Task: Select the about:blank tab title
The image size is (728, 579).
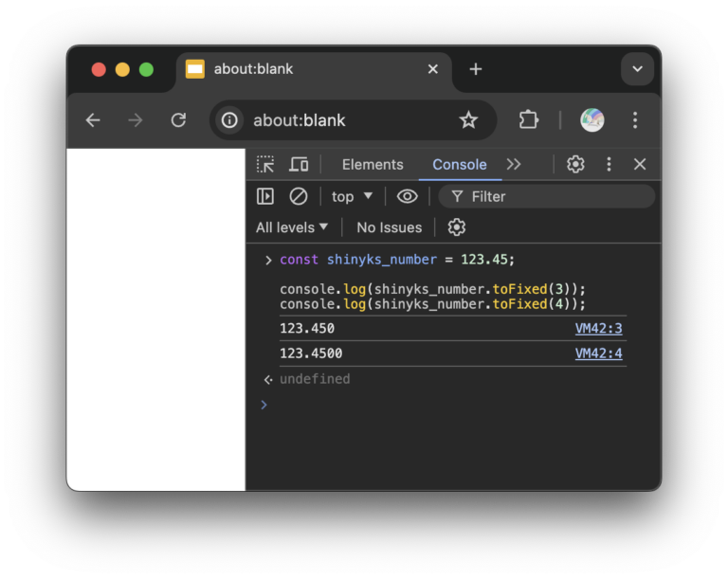Action: click(x=253, y=69)
